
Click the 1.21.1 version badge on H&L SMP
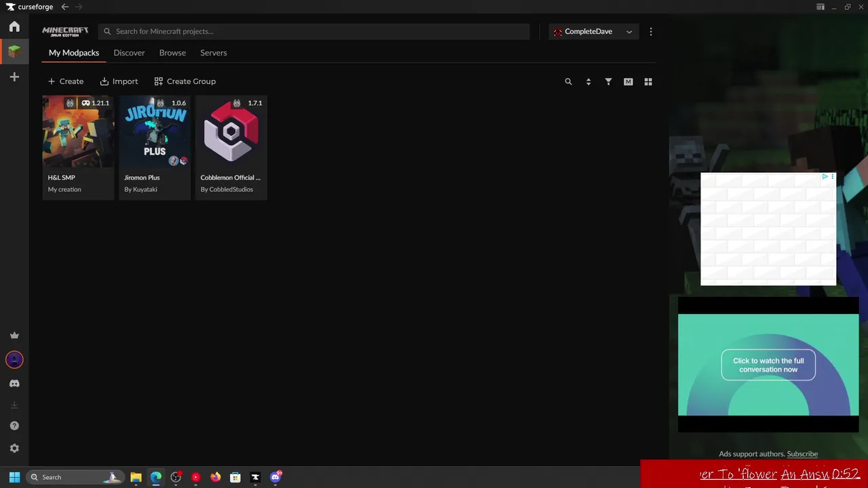tap(100, 103)
